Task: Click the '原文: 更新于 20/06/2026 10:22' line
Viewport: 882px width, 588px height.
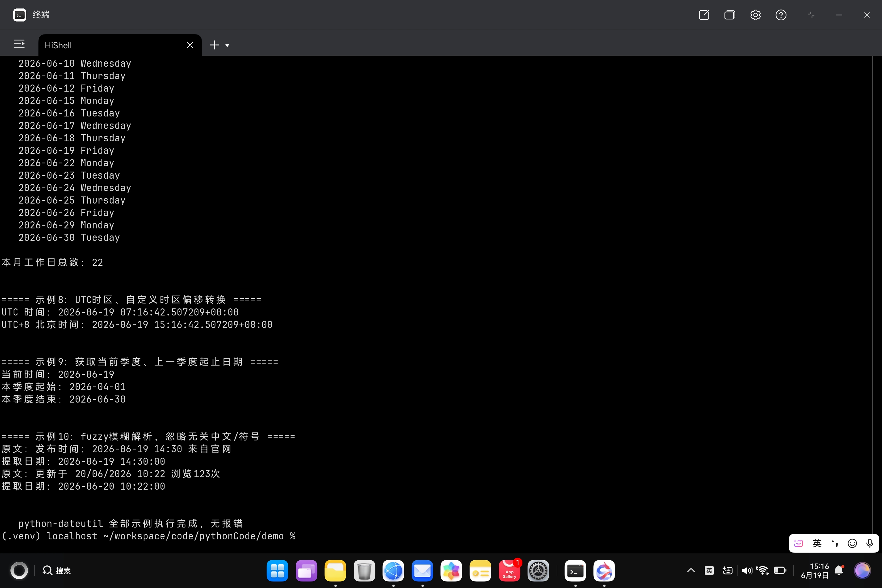Action: point(111,474)
